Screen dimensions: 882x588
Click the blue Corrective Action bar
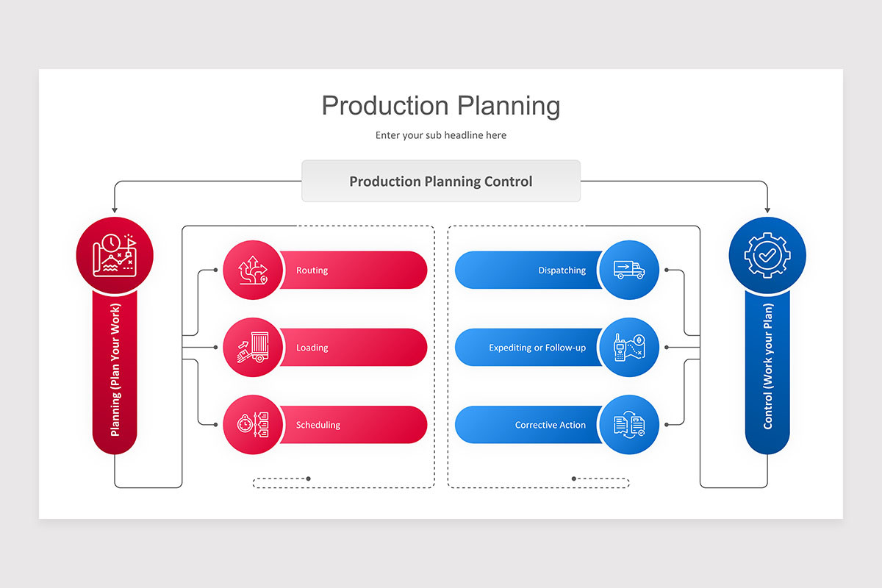point(529,425)
